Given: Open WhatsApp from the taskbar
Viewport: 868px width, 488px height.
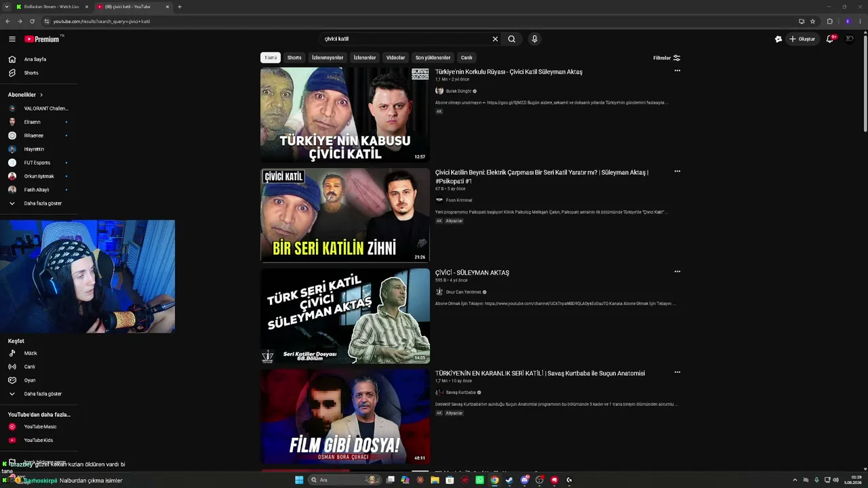Looking at the screenshot, I should pyautogui.click(x=480, y=480).
